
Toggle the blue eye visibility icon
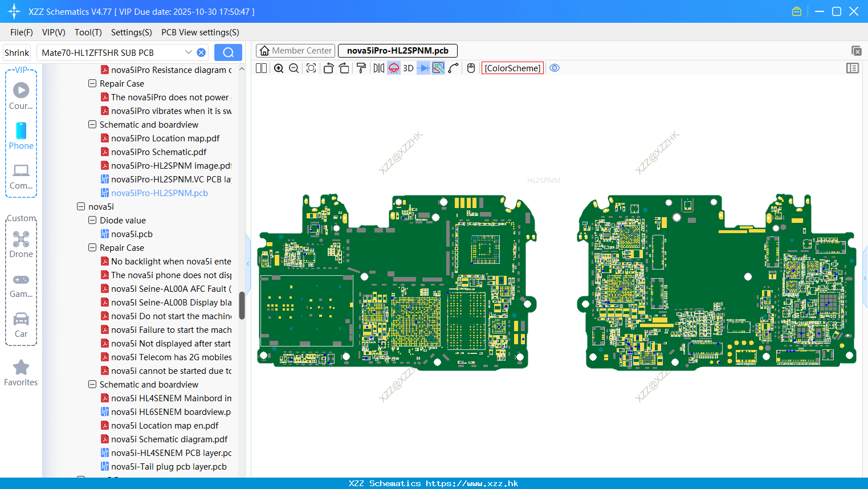coord(555,68)
